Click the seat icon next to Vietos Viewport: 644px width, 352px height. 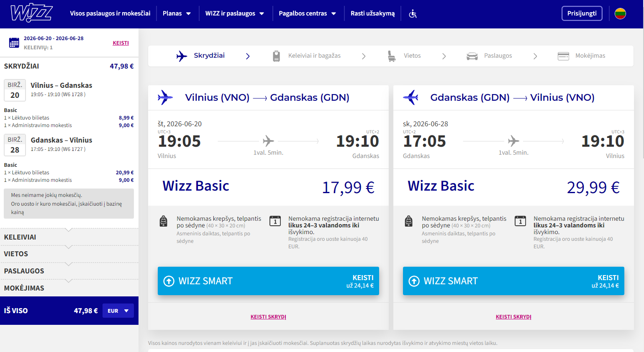391,56
